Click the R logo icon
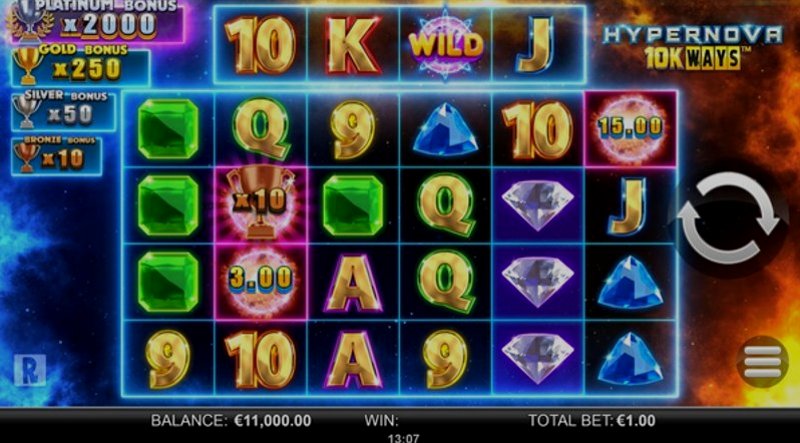Screen dimensions: 800x443 tap(30, 370)
